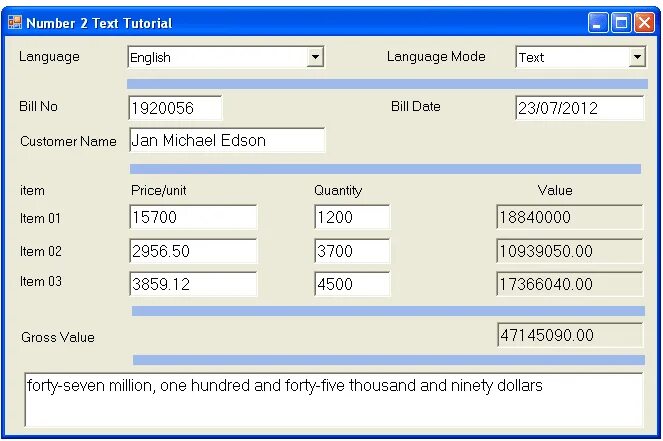Click the Language Mode combo box showing Text

click(581, 57)
